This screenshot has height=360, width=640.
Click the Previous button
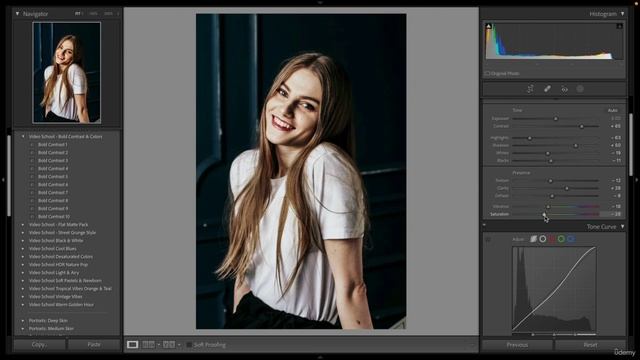pyautogui.click(x=517, y=345)
